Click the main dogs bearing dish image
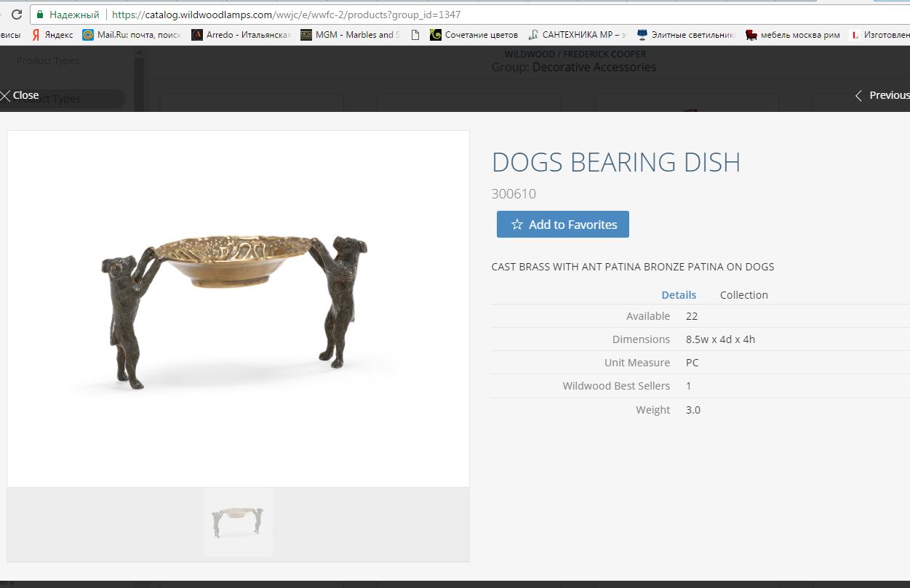 [x=238, y=309]
